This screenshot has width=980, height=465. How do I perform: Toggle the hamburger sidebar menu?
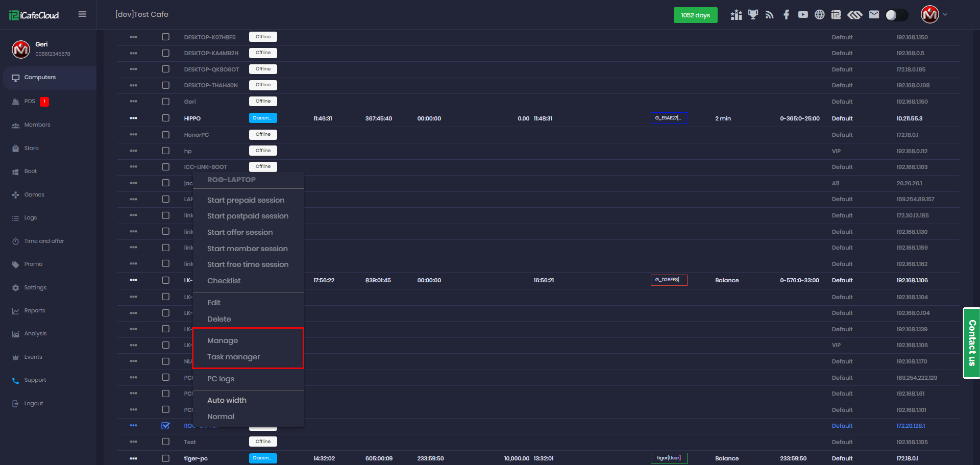[x=82, y=14]
